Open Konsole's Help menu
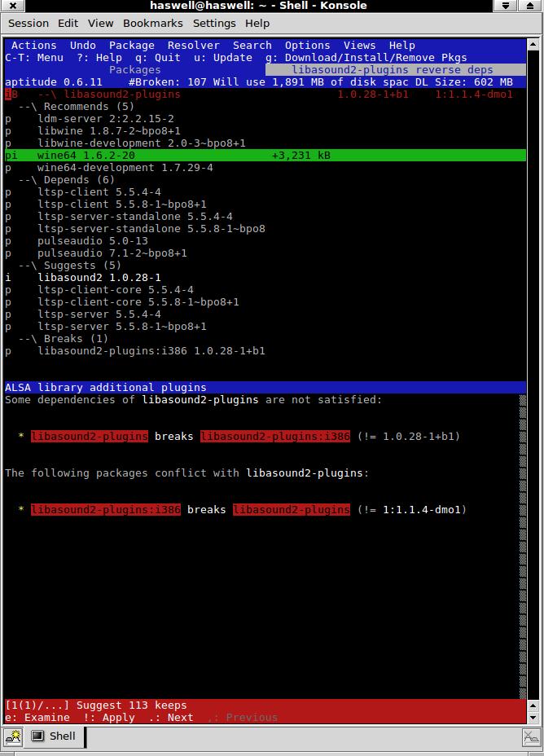This screenshot has width=544, height=756. (257, 23)
